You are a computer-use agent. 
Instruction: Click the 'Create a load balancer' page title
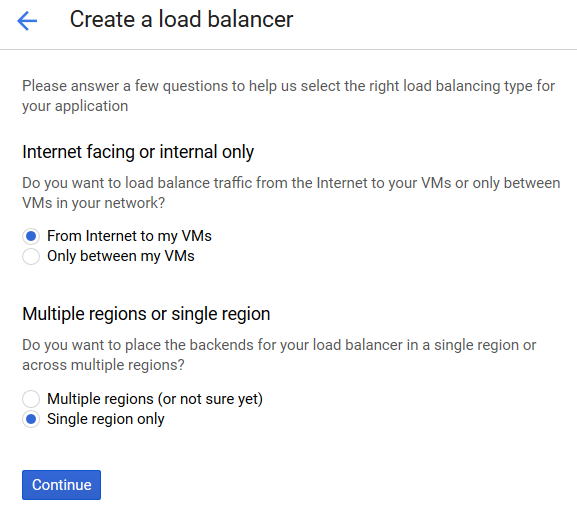(x=181, y=19)
